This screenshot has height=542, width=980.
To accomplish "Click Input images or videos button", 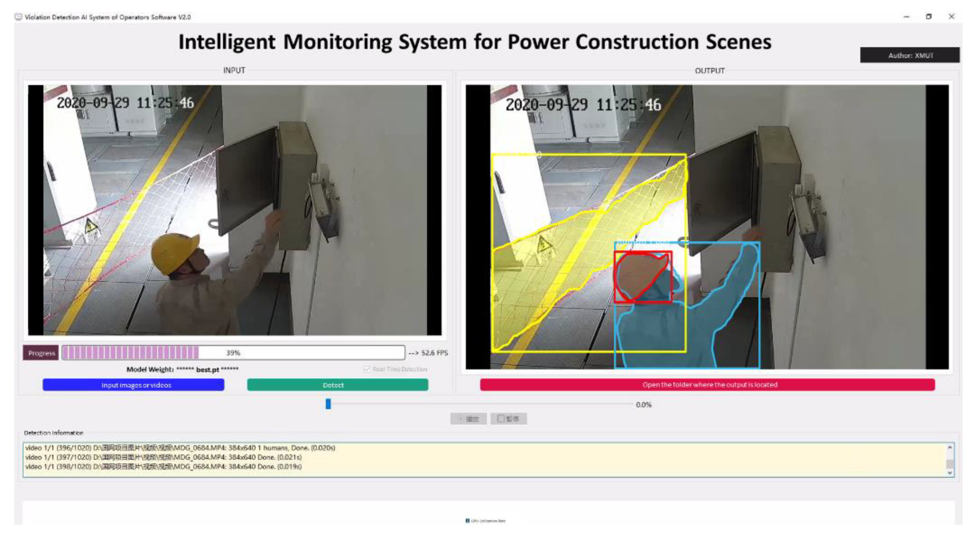I will (x=133, y=385).
